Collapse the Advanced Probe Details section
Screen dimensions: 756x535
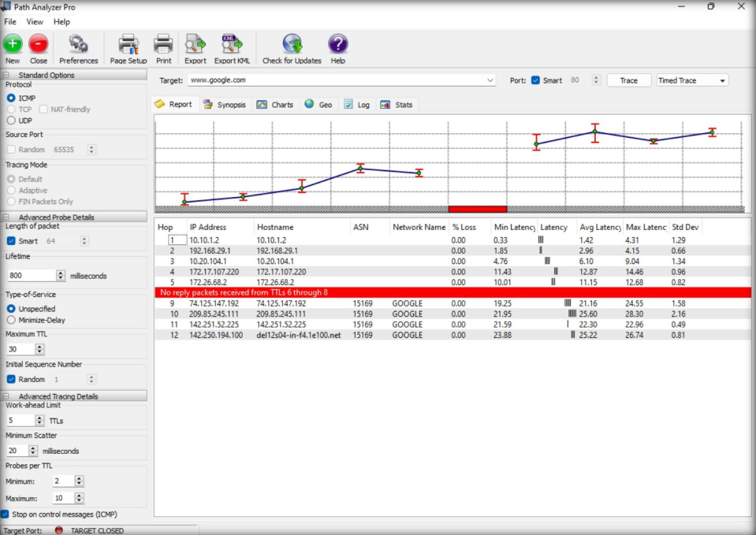(6, 217)
